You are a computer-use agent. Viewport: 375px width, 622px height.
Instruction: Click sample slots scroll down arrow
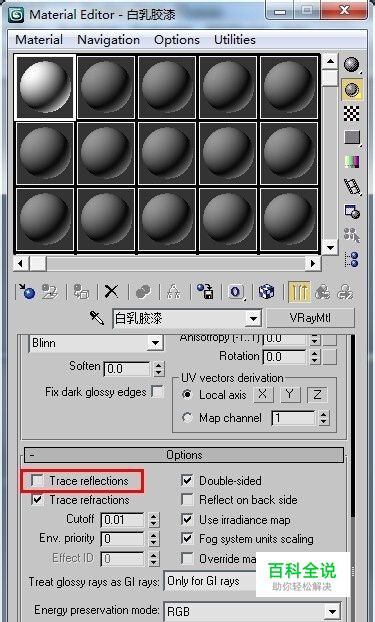click(330, 248)
